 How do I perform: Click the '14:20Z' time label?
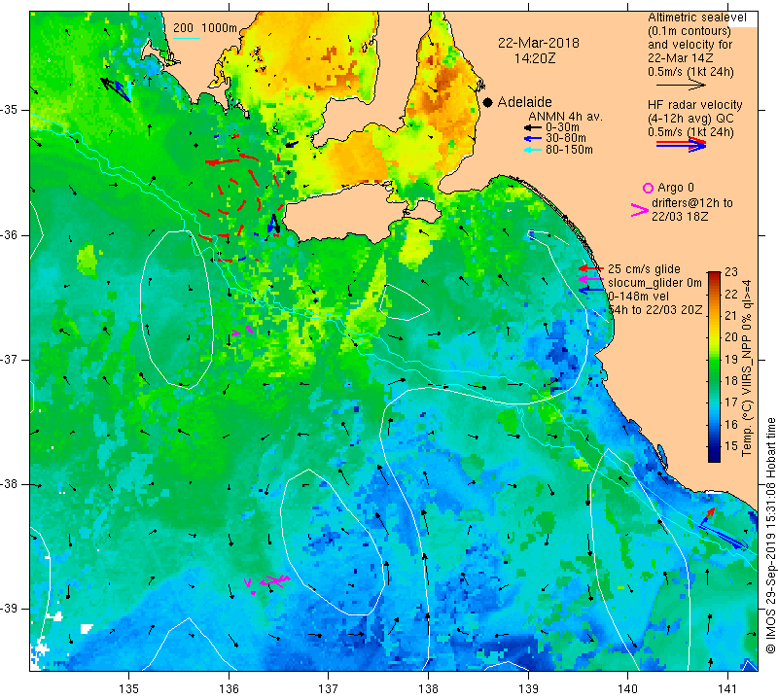(534, 58)
